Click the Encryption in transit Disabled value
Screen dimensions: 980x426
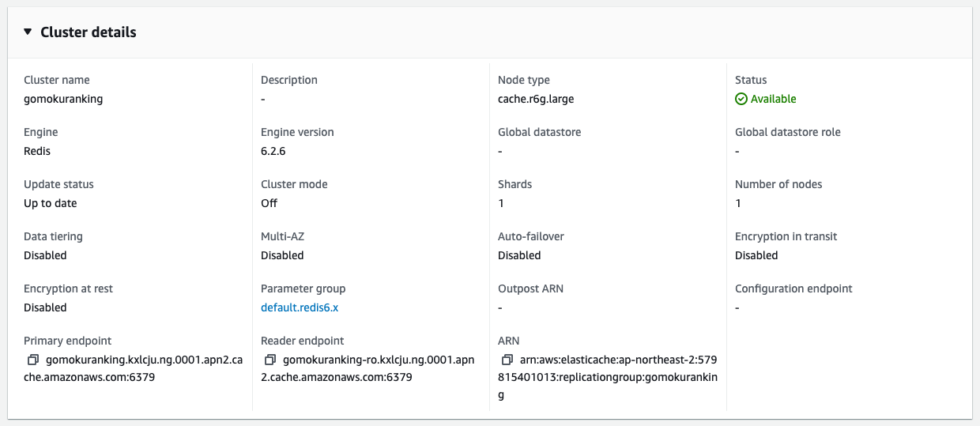pyautogui.click(x=756, y=255)
